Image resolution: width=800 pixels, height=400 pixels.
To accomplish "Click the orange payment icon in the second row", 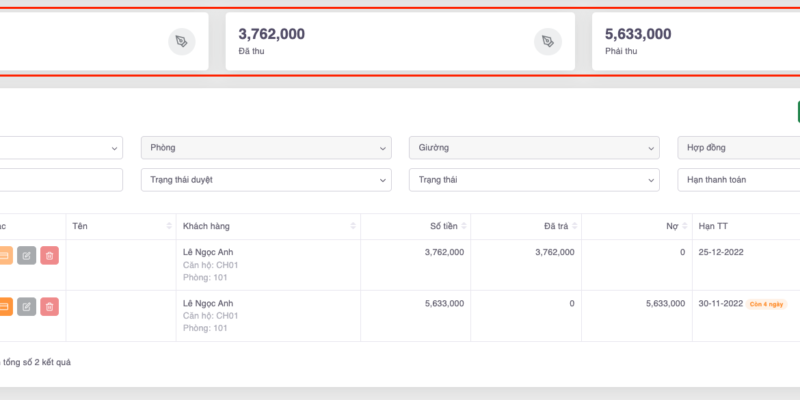I will 4,307.
